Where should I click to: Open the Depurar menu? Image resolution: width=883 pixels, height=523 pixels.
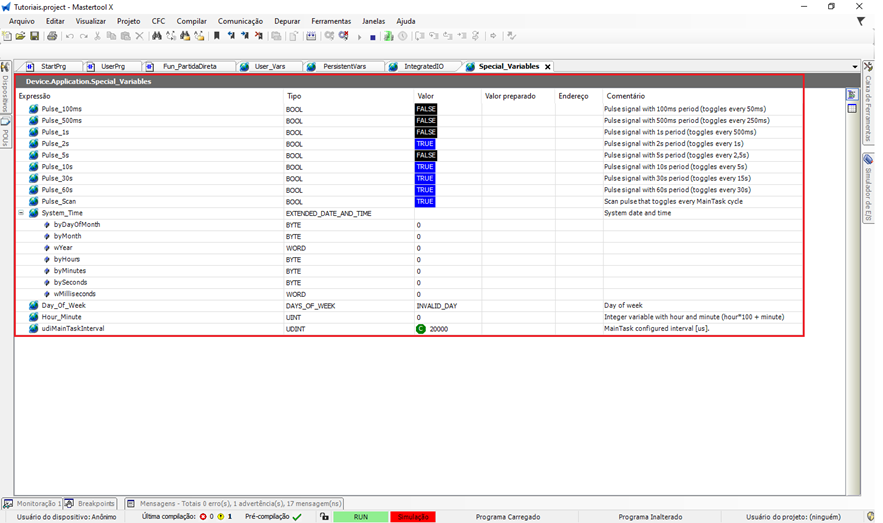[287, 21]
